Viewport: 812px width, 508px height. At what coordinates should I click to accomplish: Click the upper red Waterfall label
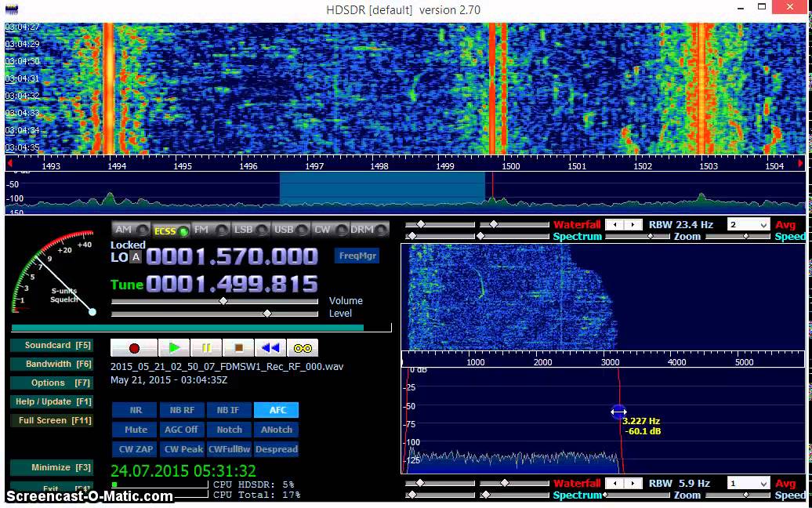[x=577, y=225]
